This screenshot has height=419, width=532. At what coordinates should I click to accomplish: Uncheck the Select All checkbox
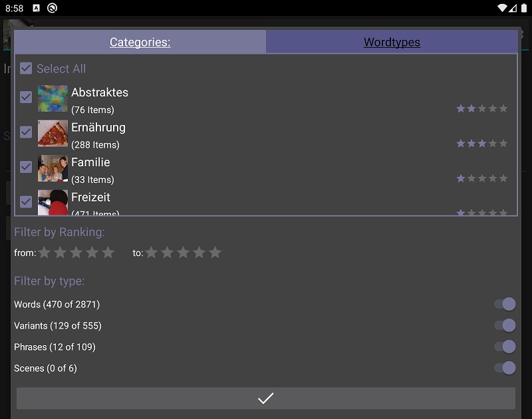coord(26,69)
